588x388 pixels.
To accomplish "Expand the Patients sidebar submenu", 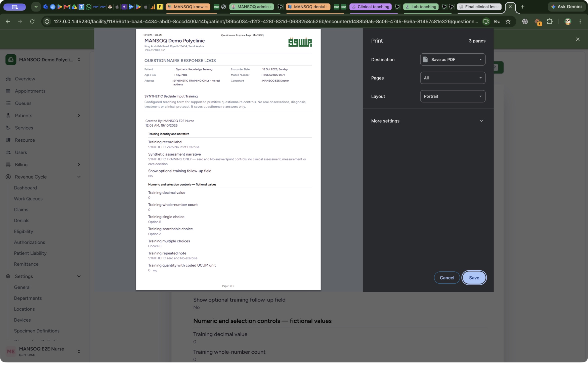I will coord(79,116).
